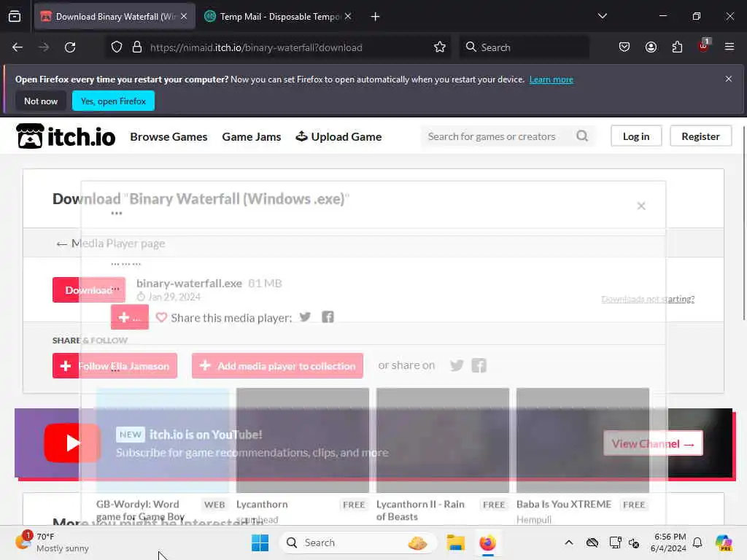The width and height of the screenshot is (747, 560).
Task: Open the Lycanthorn game thumbnail
Action: [x=303, y=440]
